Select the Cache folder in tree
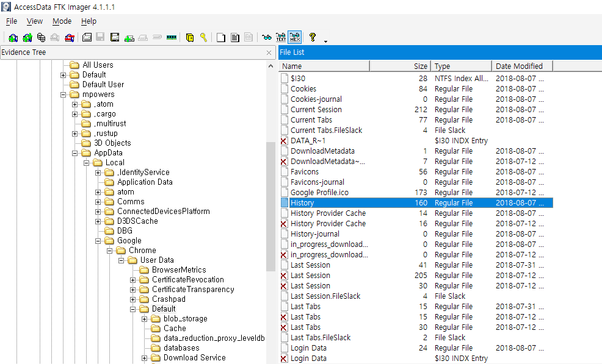 (175, 328)
